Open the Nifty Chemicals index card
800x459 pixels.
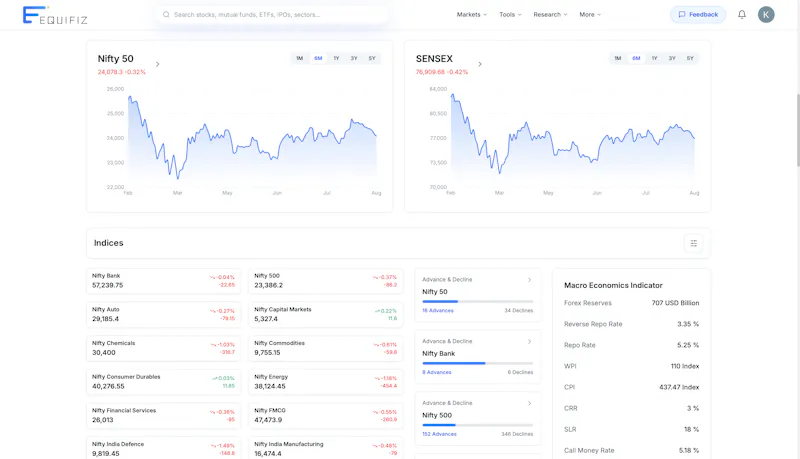coord(163,348)
